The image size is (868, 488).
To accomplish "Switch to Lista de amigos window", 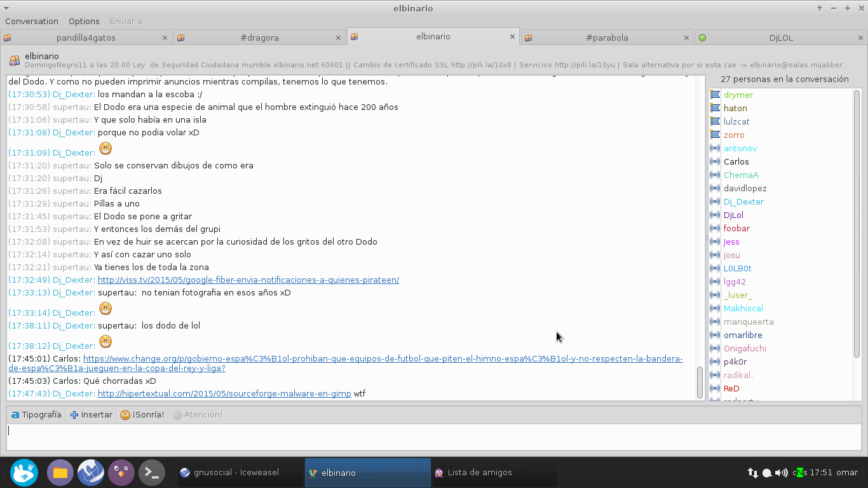I will coord(494,473).
